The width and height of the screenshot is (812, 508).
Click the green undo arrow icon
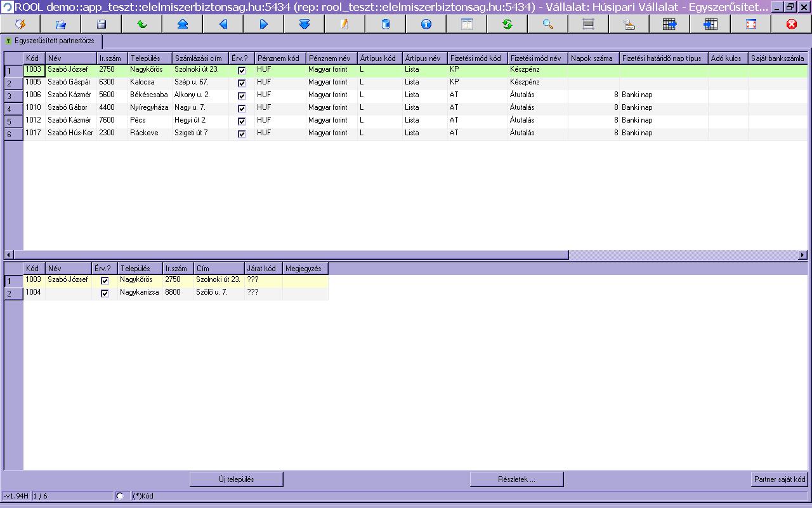coord(142,24)
